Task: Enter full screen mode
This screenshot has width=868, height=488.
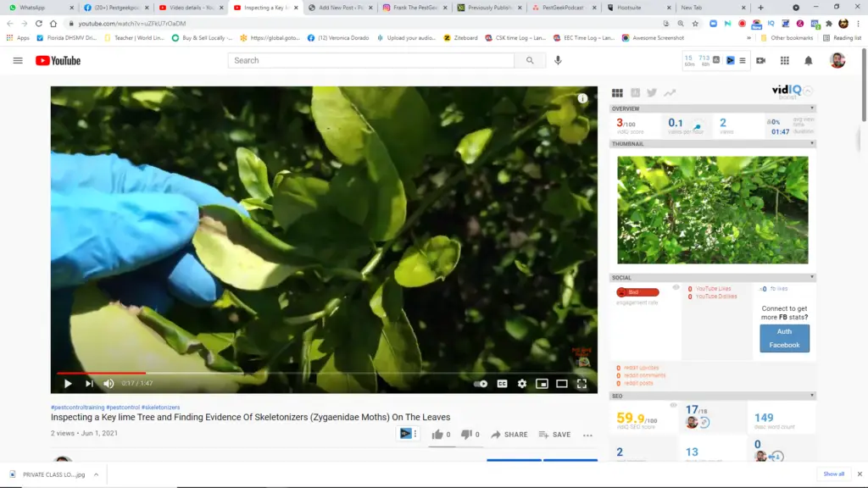Action: coord(581,384)
